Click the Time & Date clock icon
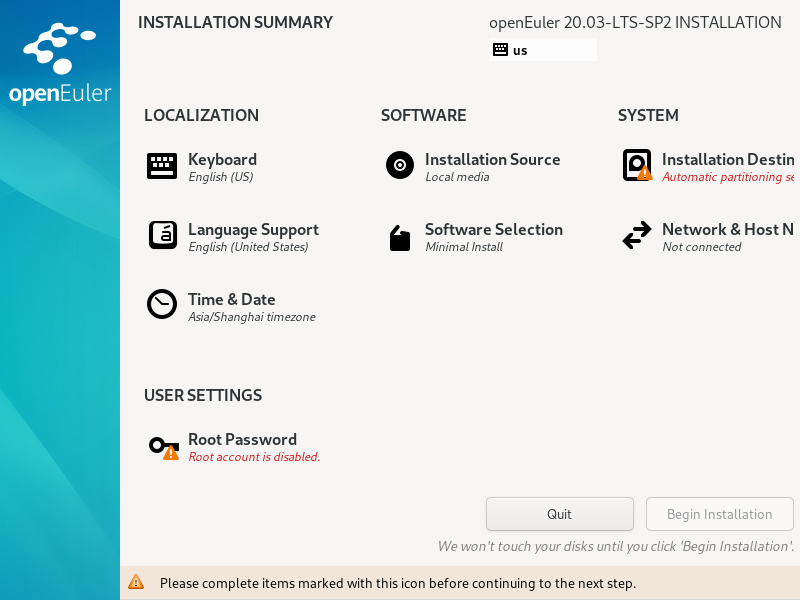 162,304
